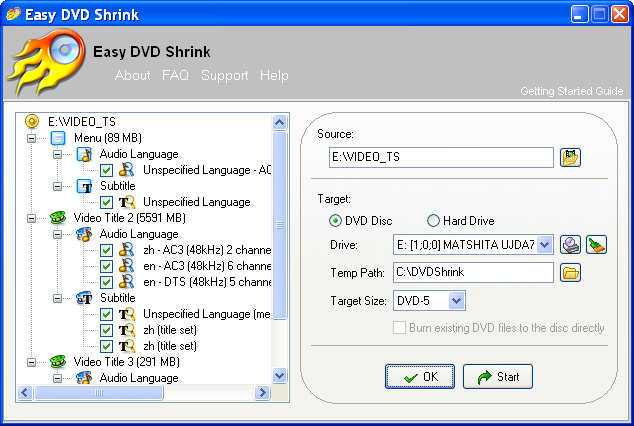Click the Video Title 2 film reel icon
Image resolution: width=634 pixels, height=426 pixels.
pos(58,218)
